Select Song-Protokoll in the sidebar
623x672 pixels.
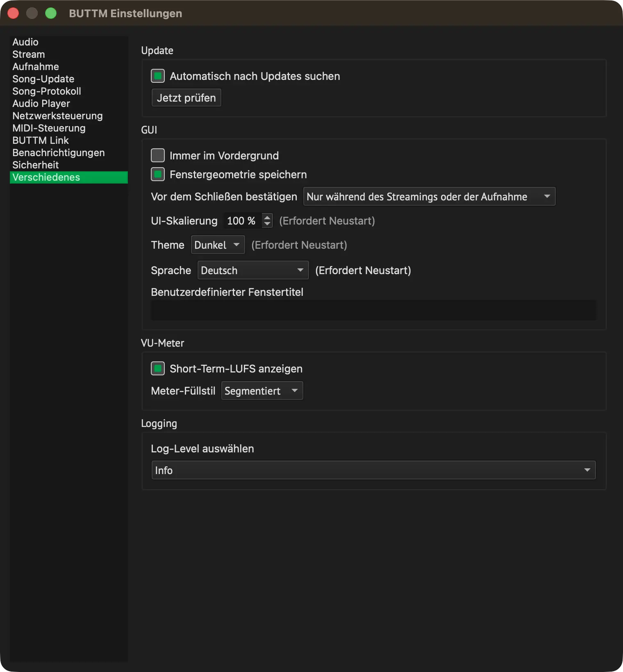(x=69, y=91)
